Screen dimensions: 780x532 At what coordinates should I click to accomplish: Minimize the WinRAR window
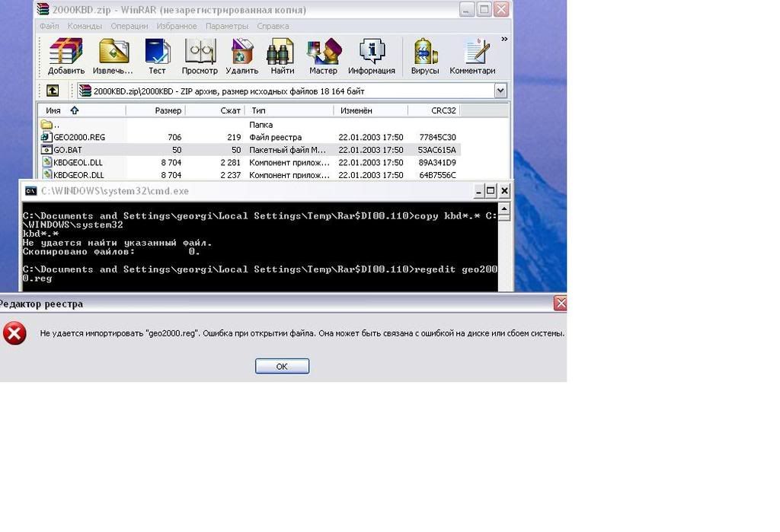click(467, 9)
